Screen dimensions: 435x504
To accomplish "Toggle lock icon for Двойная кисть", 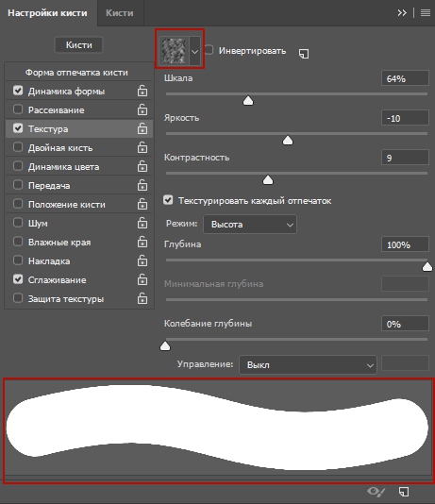I will tap(142, 148).
